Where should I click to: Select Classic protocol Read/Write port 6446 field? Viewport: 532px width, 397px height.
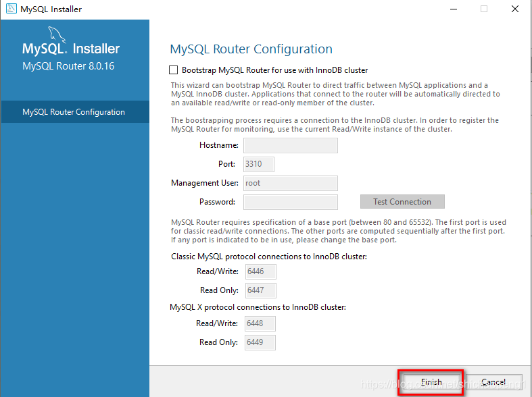(x=260, y=271)
